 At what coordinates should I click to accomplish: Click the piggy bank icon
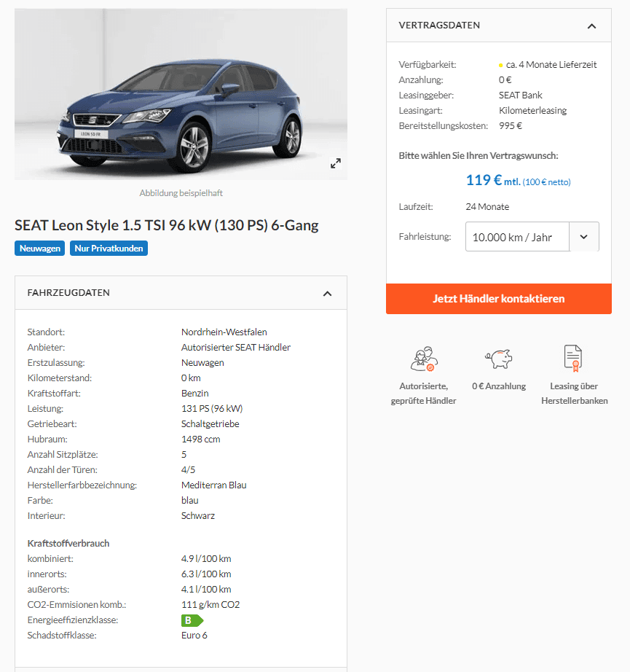[499, 359]
